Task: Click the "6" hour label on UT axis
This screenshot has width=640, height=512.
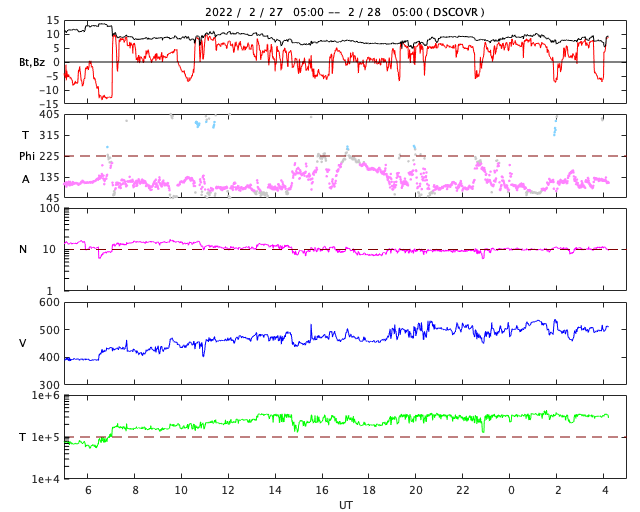Action: 88,490
